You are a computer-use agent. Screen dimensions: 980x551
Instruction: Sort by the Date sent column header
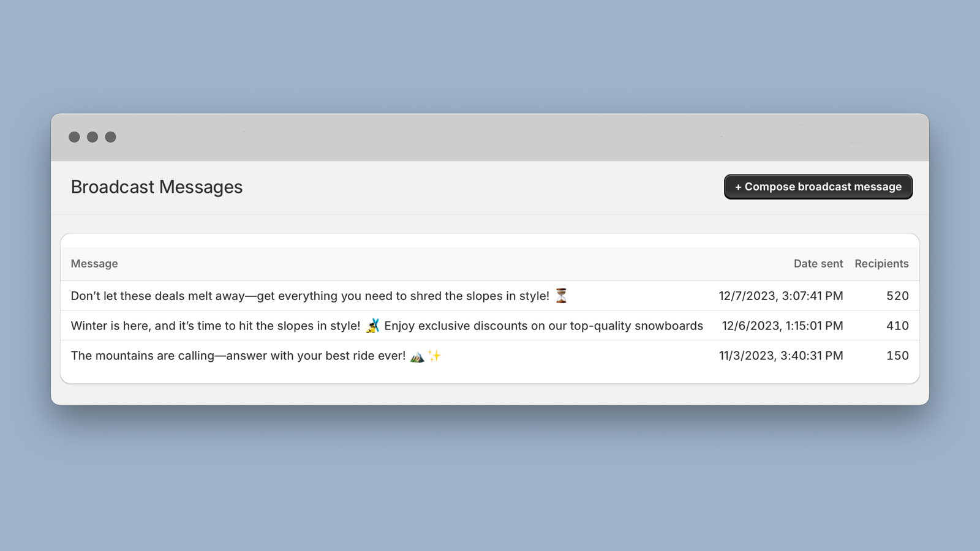818,263
